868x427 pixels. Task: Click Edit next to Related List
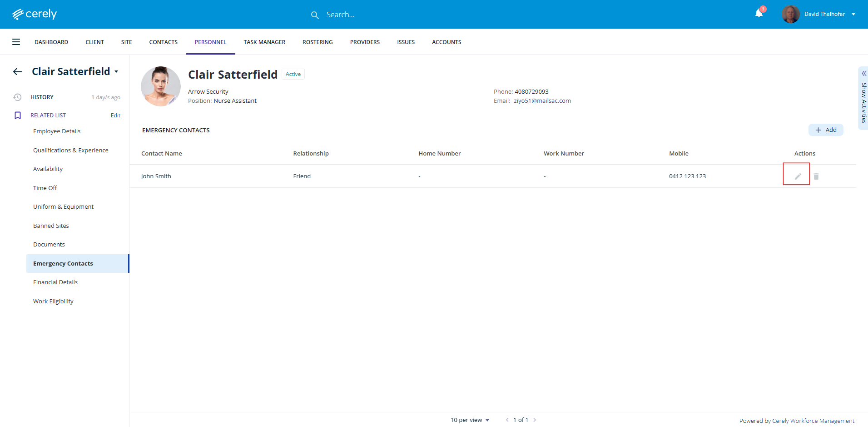pyautogui.click(x=115, y=115)
